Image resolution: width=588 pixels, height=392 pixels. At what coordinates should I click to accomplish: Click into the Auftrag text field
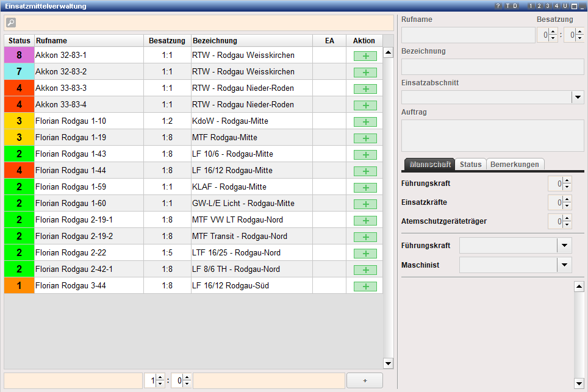coord(492,135)
